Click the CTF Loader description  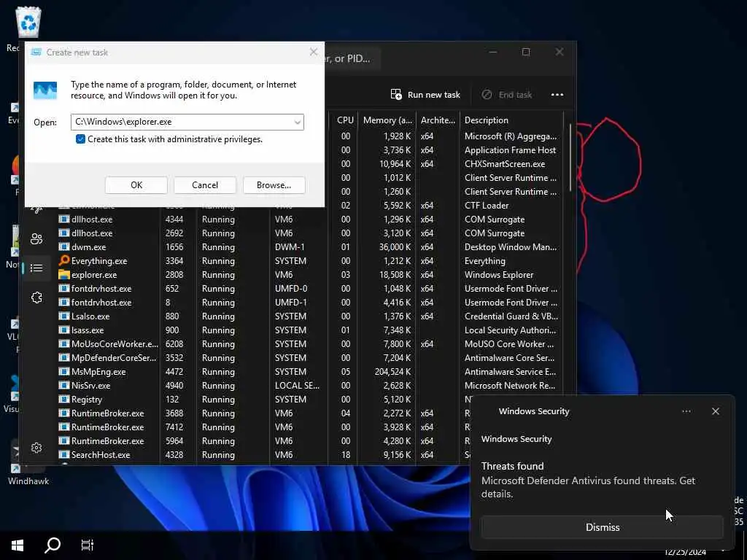click(487, 206)
